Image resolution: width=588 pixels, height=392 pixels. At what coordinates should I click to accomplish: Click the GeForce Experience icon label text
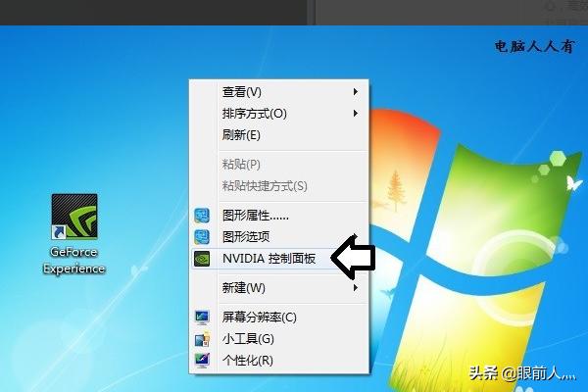pyautogui.click(x=73, y=260)
